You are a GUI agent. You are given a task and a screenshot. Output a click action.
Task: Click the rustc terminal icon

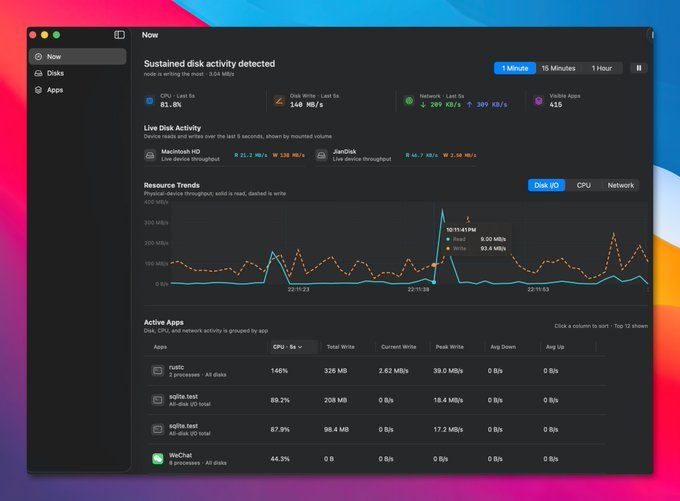pos(157,371)
